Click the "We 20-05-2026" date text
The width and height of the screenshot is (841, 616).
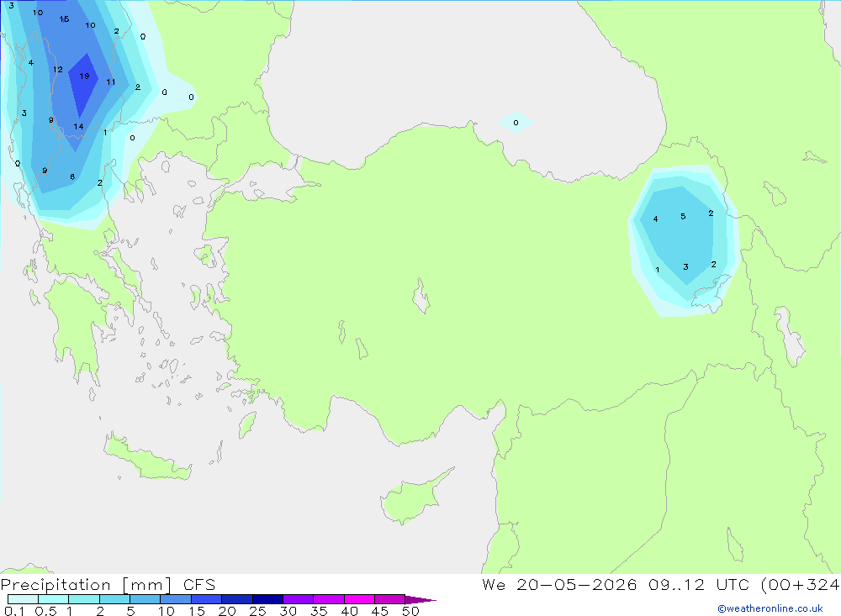point(559,585)
